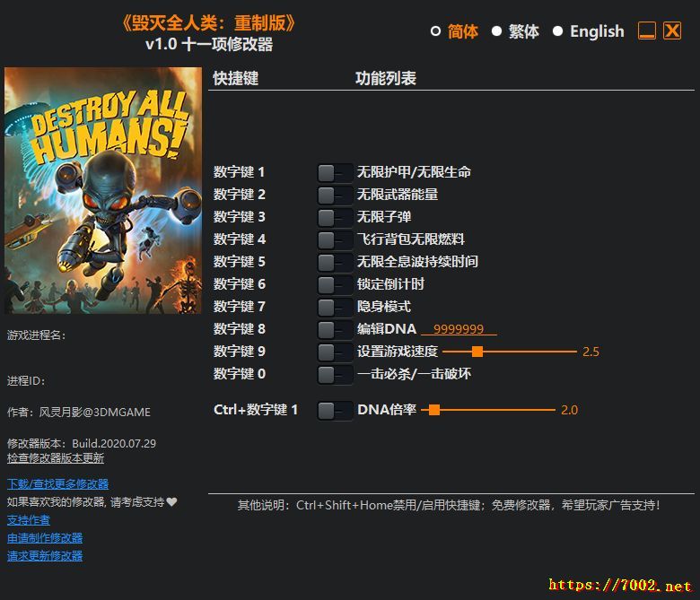Viewport: 700px width, 600px height.
Task: Click the 作者 风灵月影@3DMGAME text
Action: 79,413
